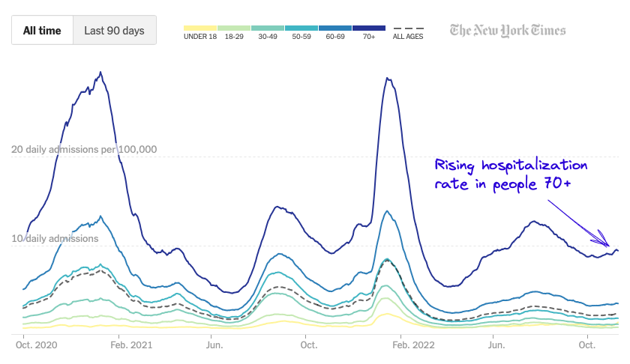Click the 20 daily admissions per 100,000 label
This screenshot has width=630, height=364.
point(84,150)
